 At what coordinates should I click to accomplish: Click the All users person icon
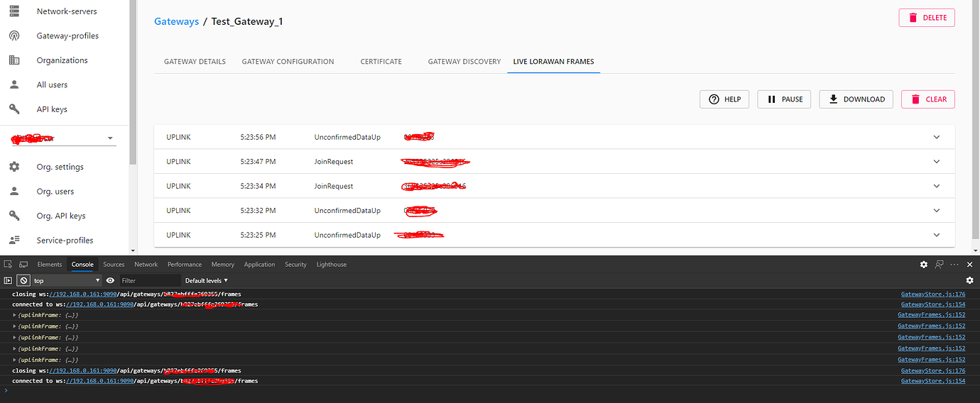point(14,84)
